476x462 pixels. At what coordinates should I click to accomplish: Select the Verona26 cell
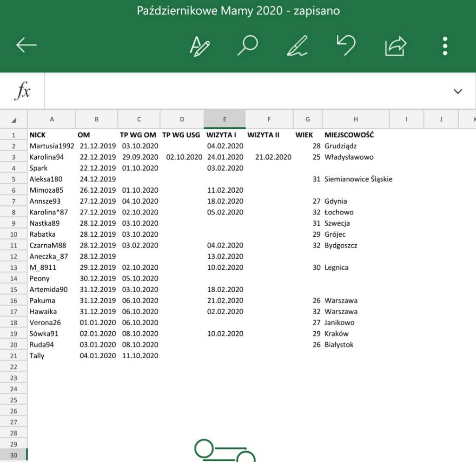pos(52,322)
